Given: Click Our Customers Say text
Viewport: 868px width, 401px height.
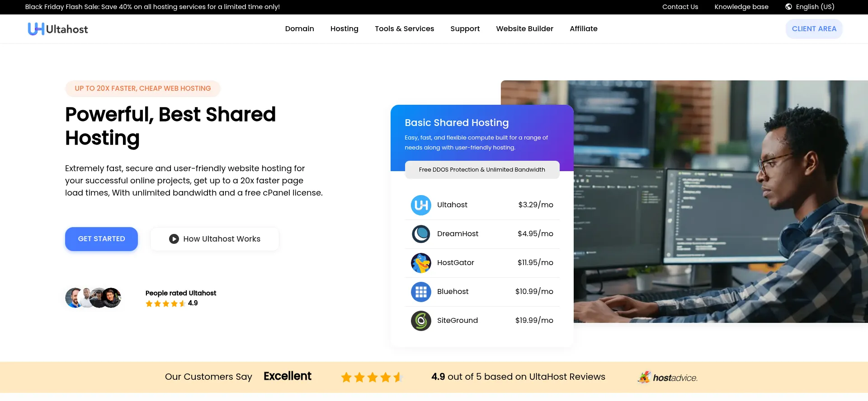Looking at the screenshot, I should (208, 377).
